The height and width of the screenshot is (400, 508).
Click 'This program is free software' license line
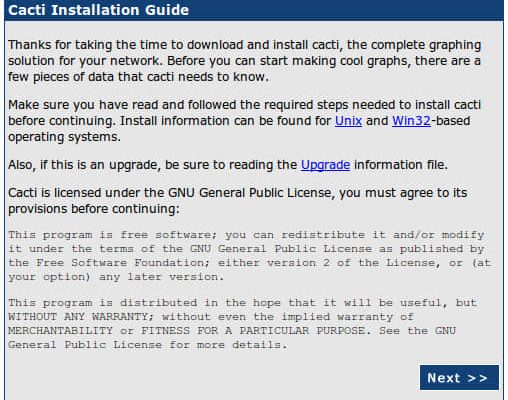246,235
